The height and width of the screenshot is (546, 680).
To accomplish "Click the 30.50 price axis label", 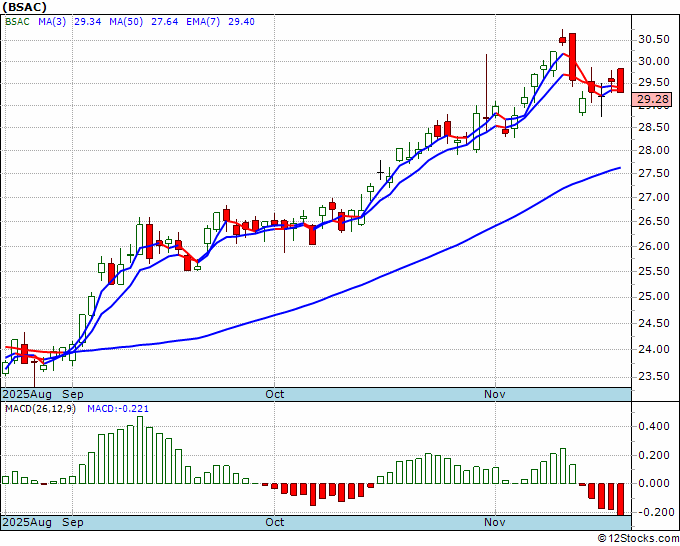I will (x=654, y=39).
